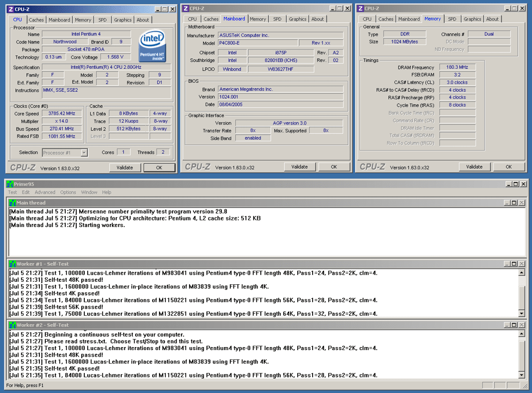Click Worker #2 scrollbar up arrow

click(522, 334)
